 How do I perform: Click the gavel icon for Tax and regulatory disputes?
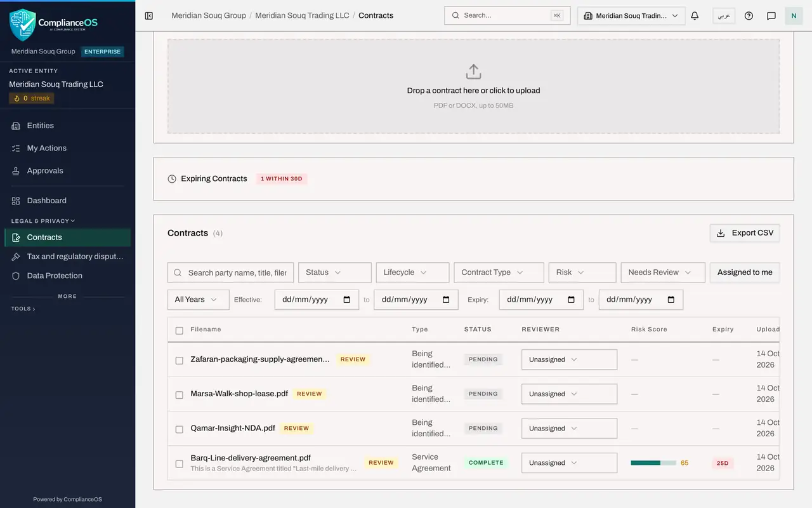(x=16, y=257)
